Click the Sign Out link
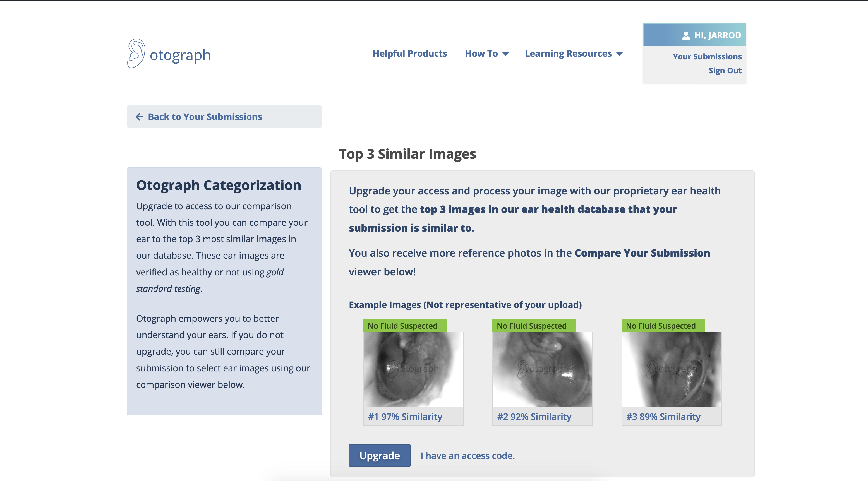This screenshot has width=868, height=481. (725, 70)
